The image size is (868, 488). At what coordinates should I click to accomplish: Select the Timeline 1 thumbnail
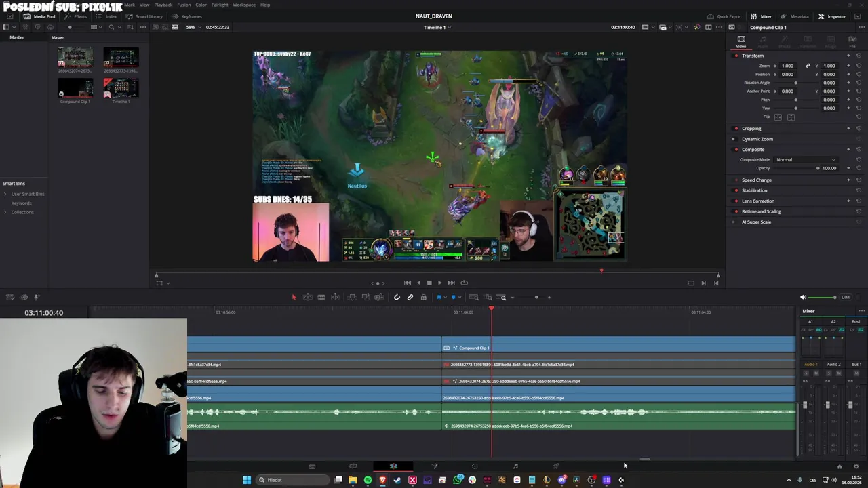121,88
